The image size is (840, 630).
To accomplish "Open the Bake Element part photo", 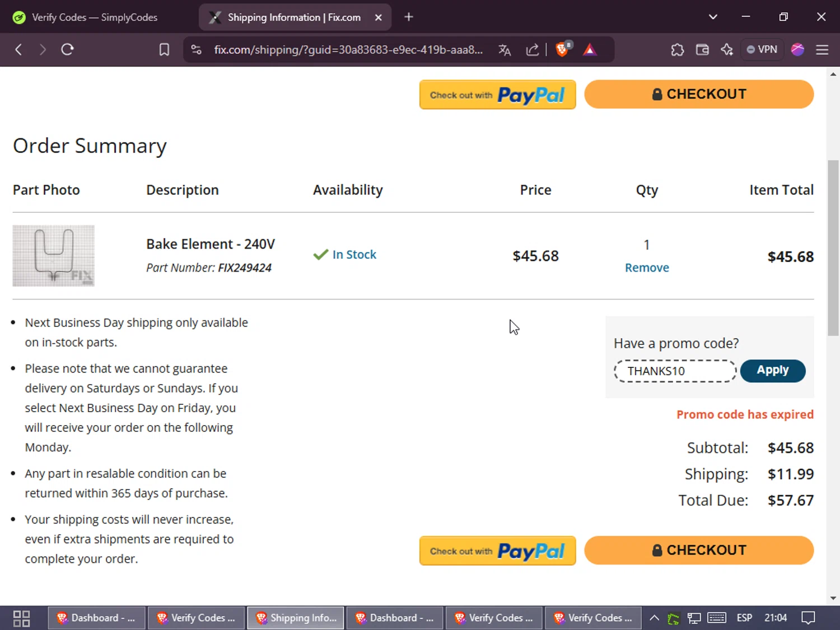I will [54, 256].
